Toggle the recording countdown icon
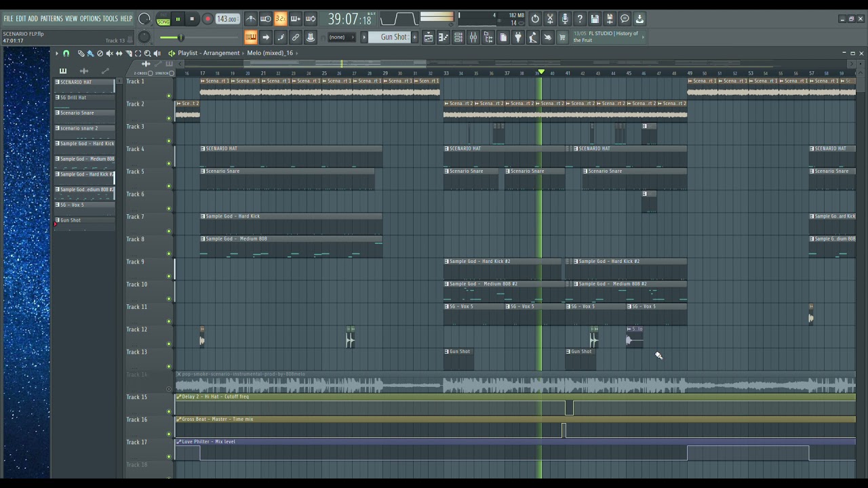The height and width of the screenshot is (488, 868). [x=280, y=19]
